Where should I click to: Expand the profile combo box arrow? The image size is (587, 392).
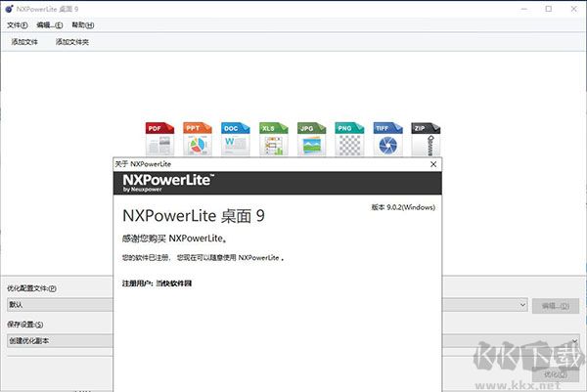point(522,305)
